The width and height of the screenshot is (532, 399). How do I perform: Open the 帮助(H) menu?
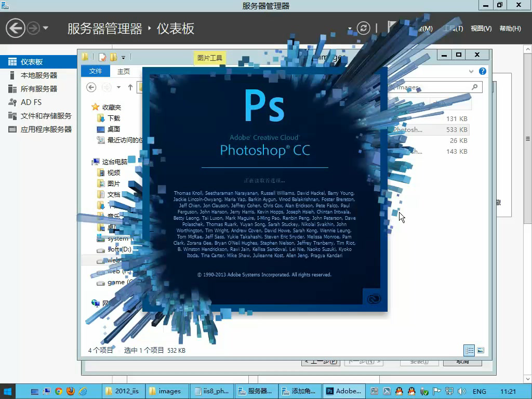510,29
